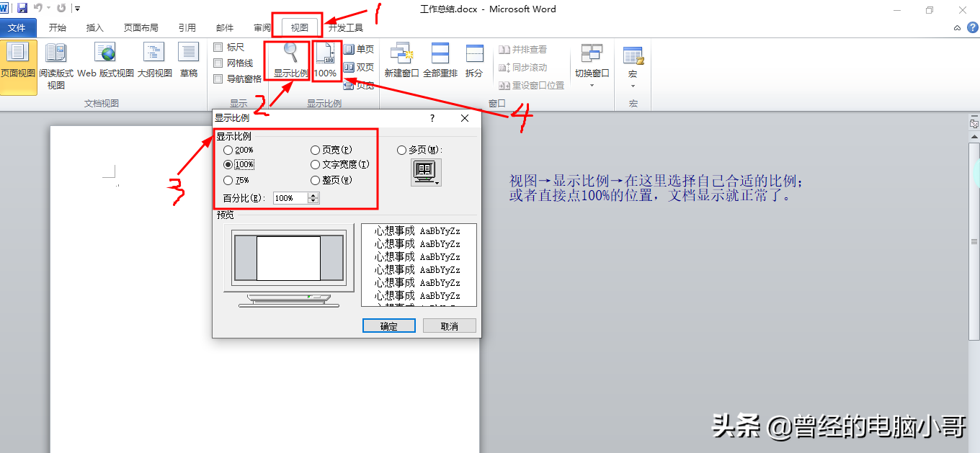The width and height of the screenshot is (980, 453).
Task: Open the 宏 macros dropdown
Action: point(633,66)
